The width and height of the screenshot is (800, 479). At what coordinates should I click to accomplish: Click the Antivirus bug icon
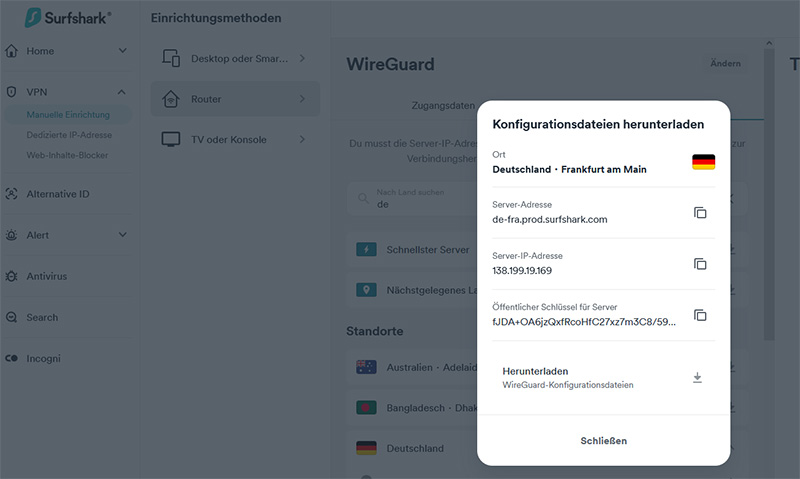[11, 276]
